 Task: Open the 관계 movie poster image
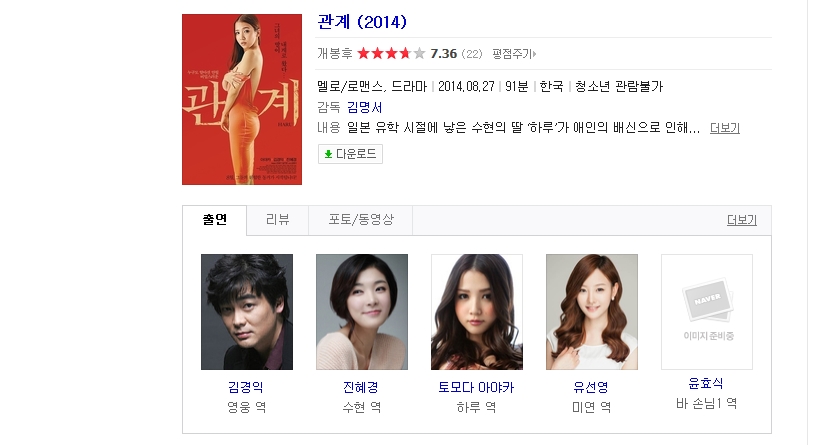pyautogui.click(x=242, y=99)
